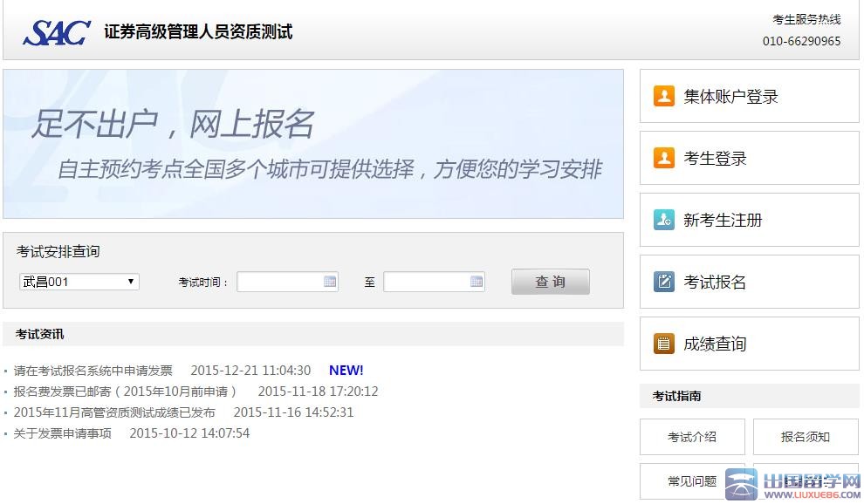The height and width of the screenshot is (504, 864).
Task: Click the 查询 search button
Action: click(550, 281)
